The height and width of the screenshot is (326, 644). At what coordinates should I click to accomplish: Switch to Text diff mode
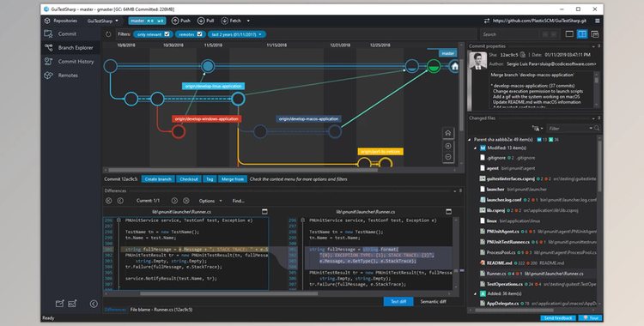(x=398, y=301)
